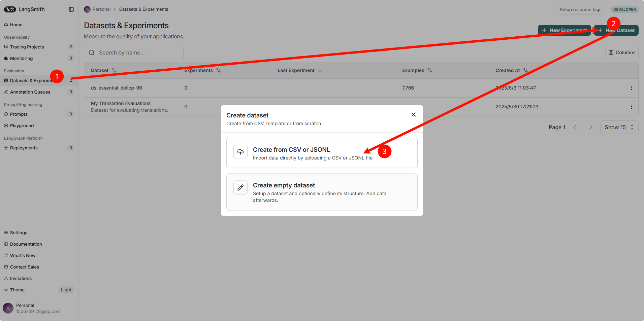Go to next page chevron
Screen dimensions: 644x321
590,127
